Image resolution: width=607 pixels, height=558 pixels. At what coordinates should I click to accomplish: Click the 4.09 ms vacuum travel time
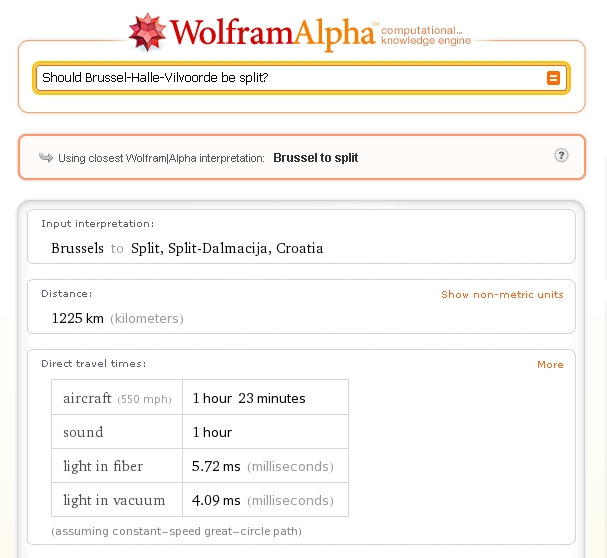216,500
